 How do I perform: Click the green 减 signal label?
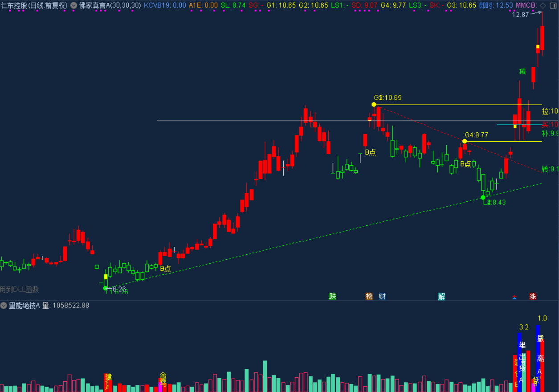tap(522, 71)
